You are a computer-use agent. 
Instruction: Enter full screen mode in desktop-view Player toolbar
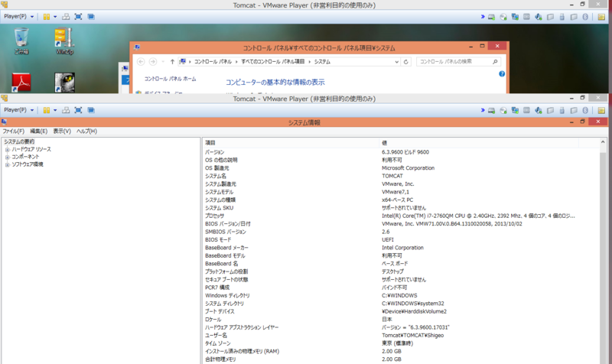[78, 17]
